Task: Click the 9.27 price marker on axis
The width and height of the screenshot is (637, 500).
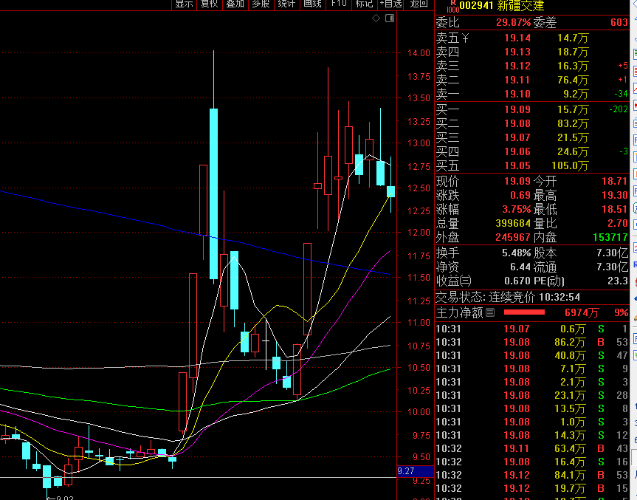Action: (x=415, y=471)
